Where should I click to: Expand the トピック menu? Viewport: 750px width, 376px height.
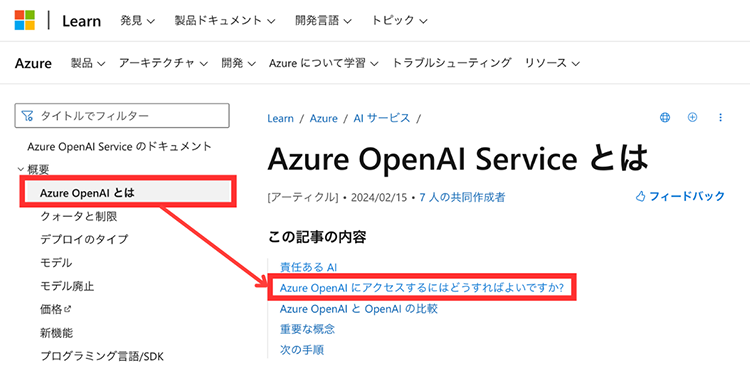tap(399, 21)
